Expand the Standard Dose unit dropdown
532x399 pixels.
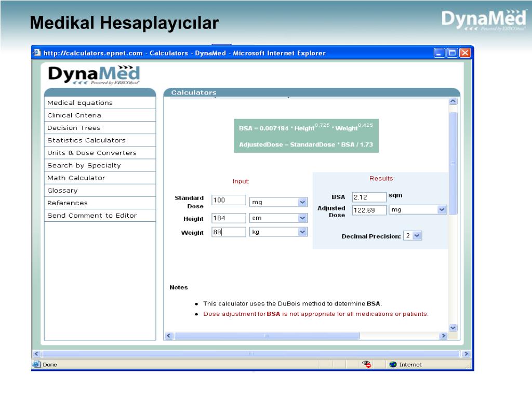[x=302, y=202]
